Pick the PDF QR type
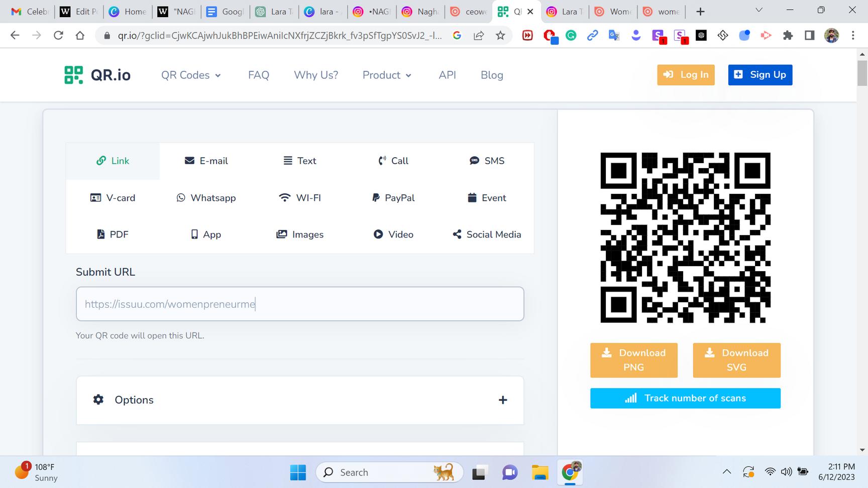The width and height of the screenshot is (868, 488). tap(113, 234)
